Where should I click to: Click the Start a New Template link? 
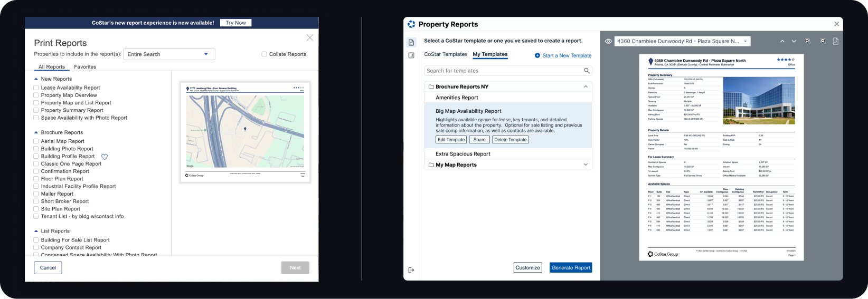[567, 55]
